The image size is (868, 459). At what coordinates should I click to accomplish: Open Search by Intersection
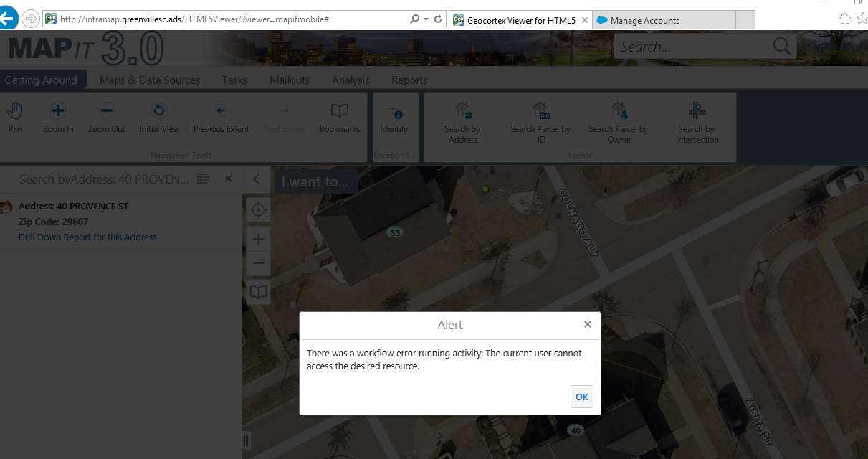pos(697,123)
